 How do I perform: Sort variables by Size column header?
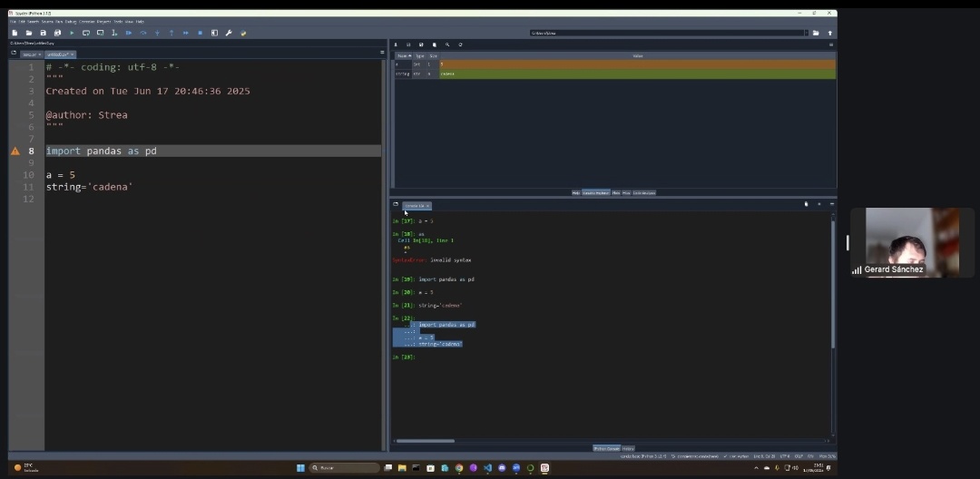433,56
